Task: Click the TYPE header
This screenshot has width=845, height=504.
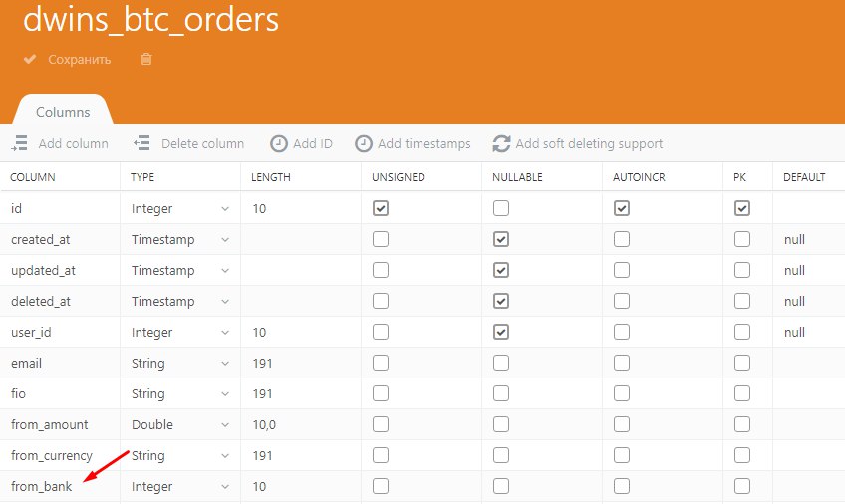Action: (142, 177)
